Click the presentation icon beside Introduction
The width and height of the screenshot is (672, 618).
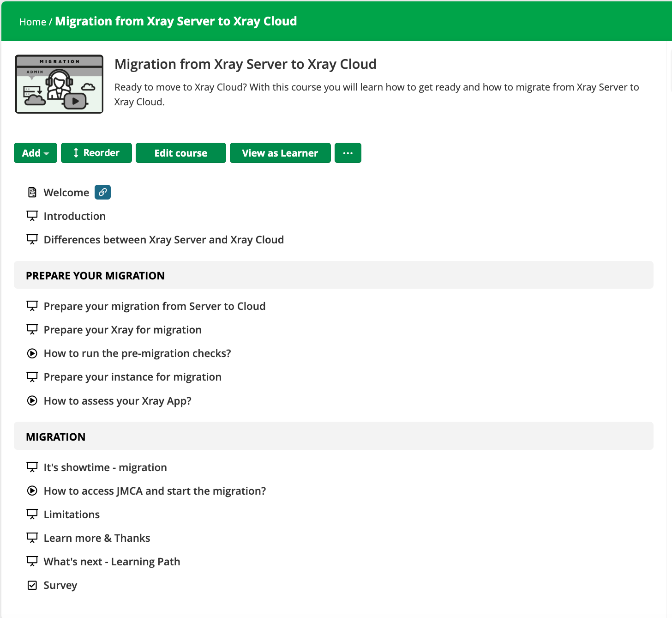tap(32, 216)
